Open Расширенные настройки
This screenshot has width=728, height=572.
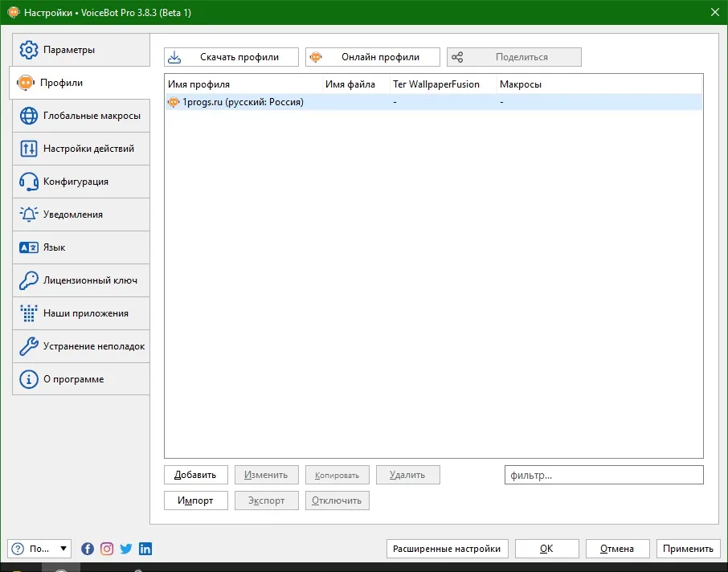pos(447,549)
